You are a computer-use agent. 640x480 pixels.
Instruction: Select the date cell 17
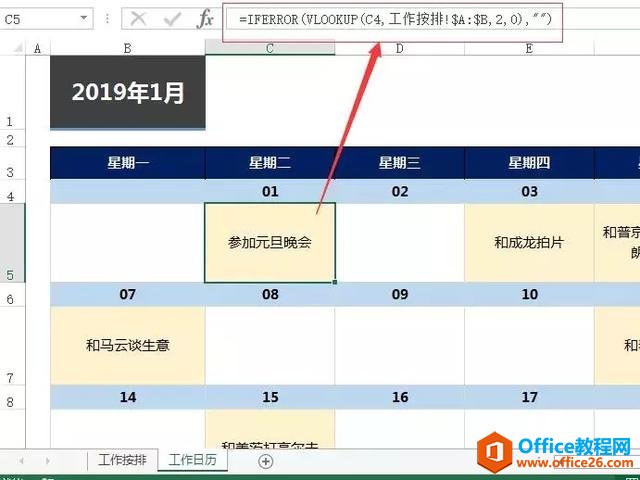coord(529,397)
